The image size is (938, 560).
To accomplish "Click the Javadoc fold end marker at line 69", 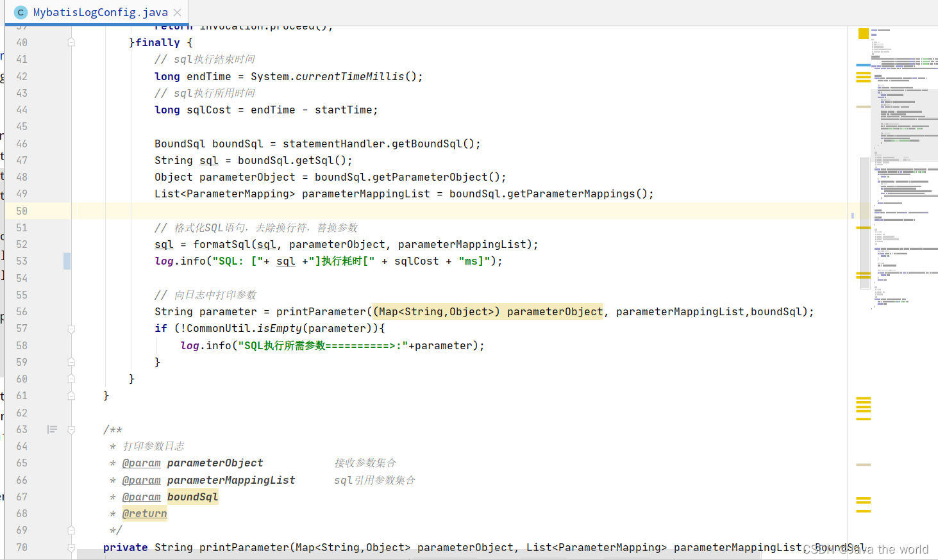I will [71, 530].
